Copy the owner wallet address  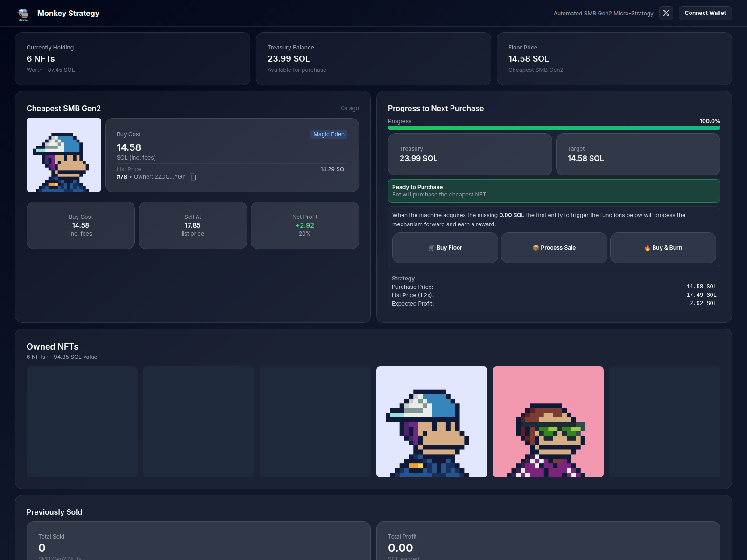coord(192,177)
